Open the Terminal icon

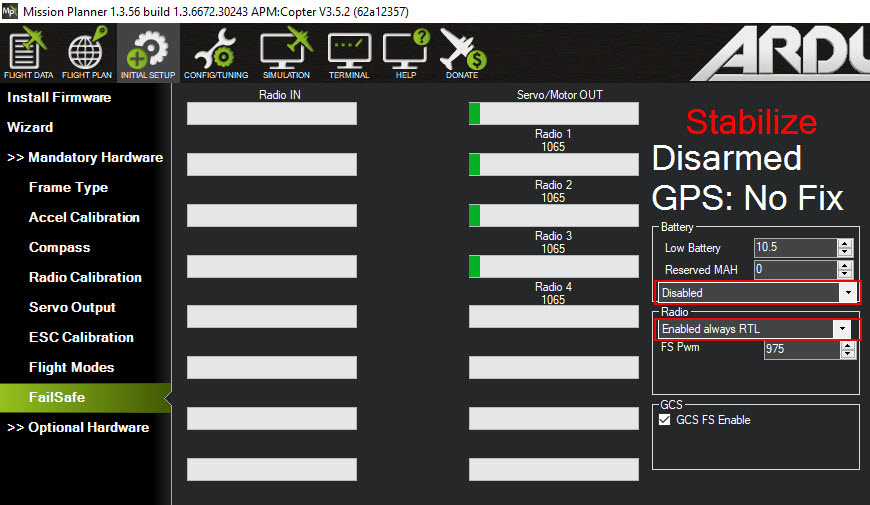[349, 54]
